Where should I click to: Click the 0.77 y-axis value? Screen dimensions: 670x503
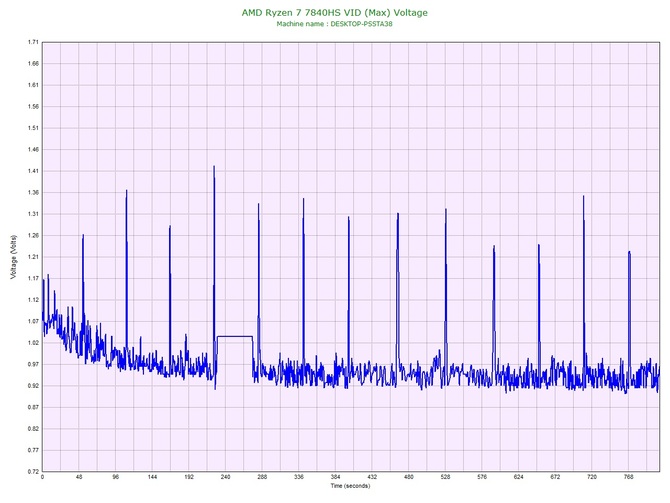tap(33, 450)
